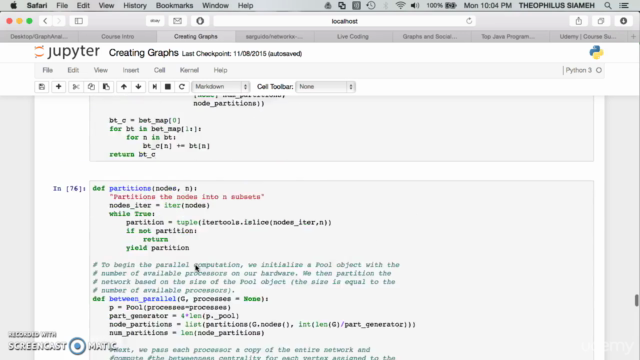Restart the kernel with the circular arrow icon
Image resolution: width=640 pixels, height=360 pixels.
[182, 87]
